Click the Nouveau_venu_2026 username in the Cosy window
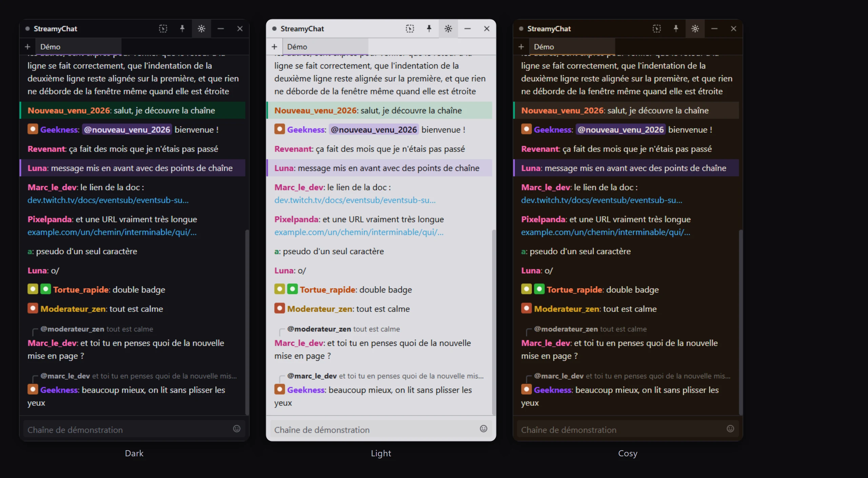 (x=563, y=111)
